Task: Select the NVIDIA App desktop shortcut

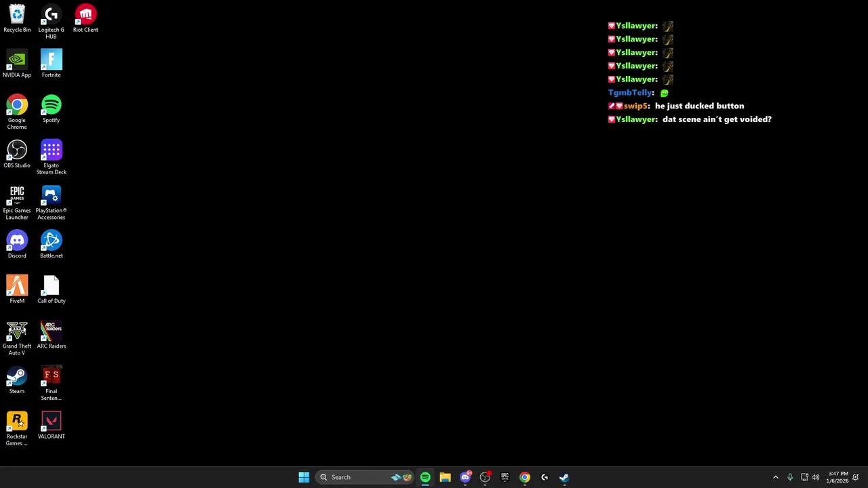Action: [17, 64]
